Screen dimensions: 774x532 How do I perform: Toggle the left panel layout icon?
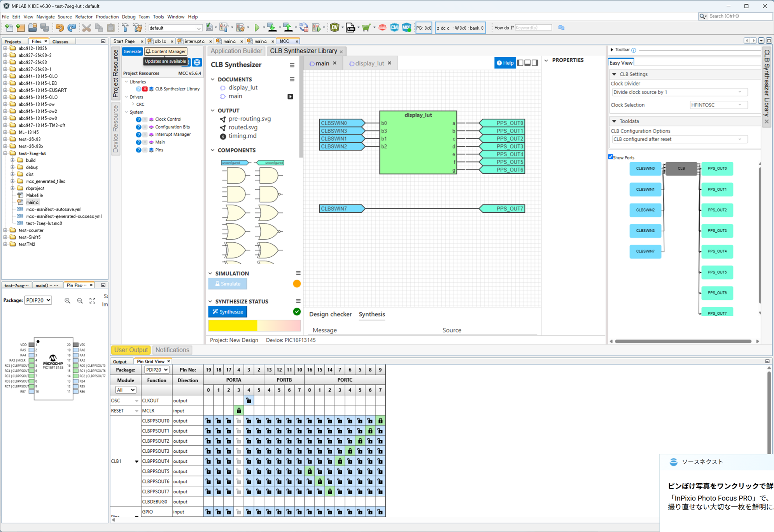pyautogui.click(x=520, y=63)
